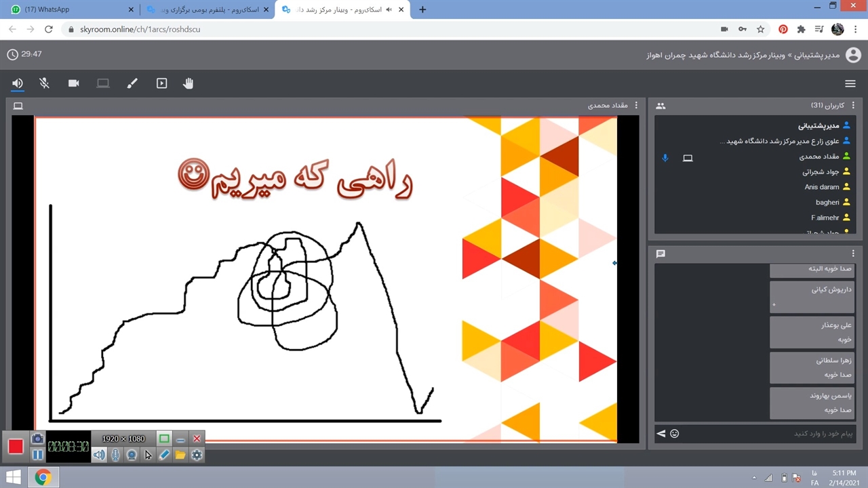The height and width of the screenshot is (488, 868).
Task: Open presenter panel three-dot options menu
Action: tap(635, 106)
